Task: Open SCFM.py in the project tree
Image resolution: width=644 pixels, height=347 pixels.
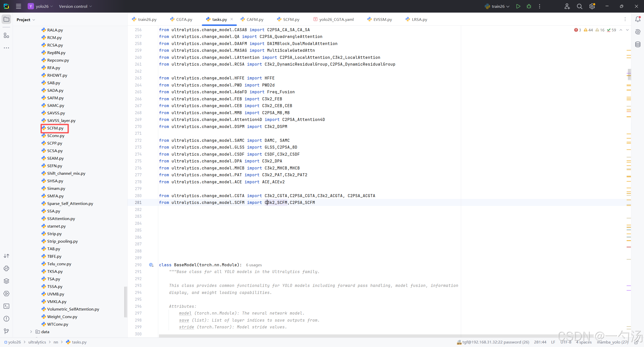Action: 55,128
